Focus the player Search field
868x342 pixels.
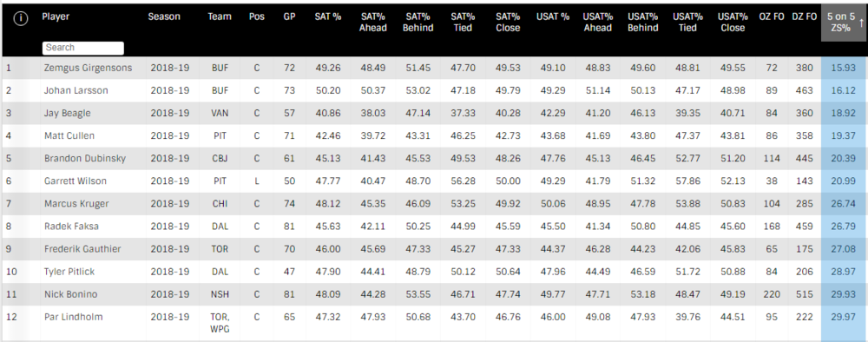83,48
